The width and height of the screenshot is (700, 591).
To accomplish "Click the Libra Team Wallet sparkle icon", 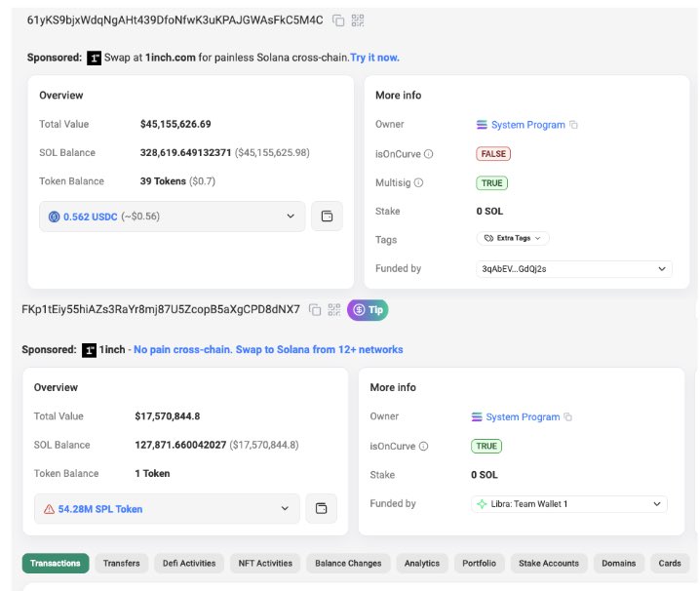I will (482, 504).
